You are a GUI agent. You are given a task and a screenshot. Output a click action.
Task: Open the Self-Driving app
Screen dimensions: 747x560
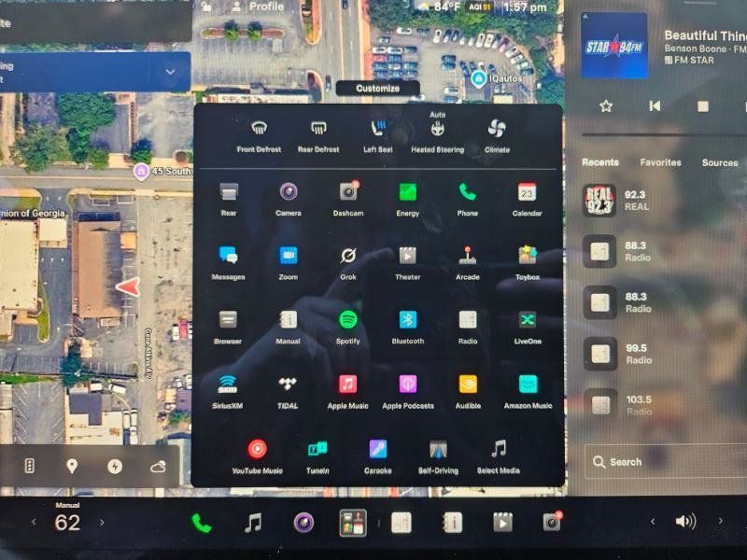coord(438,449)
